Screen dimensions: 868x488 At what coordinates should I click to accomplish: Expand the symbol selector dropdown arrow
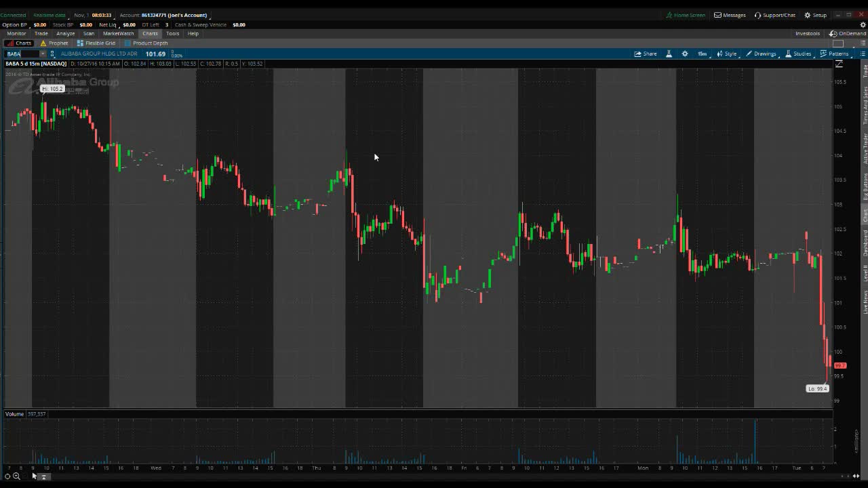click(43, 54)
